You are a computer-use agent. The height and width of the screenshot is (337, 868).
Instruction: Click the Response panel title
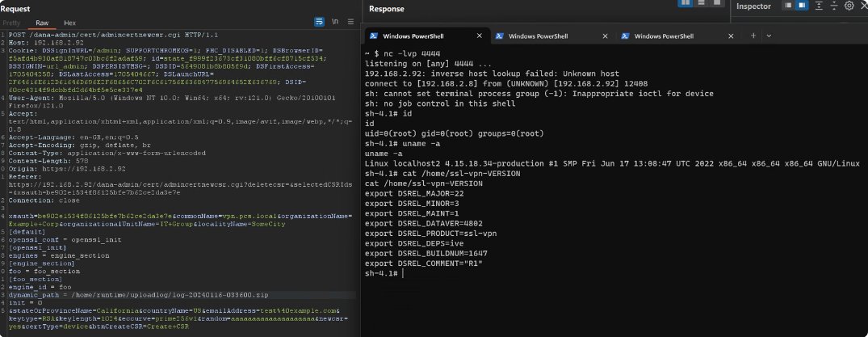pos(387,9)
